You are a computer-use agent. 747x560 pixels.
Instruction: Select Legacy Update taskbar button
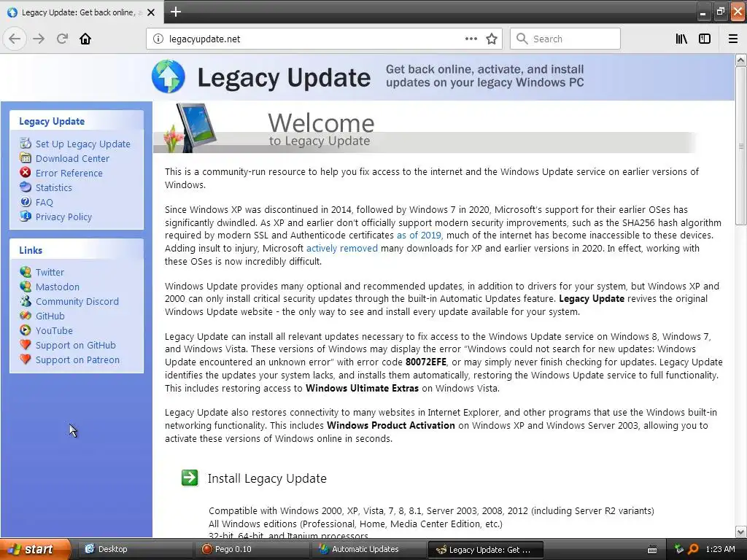coord(485,550)
